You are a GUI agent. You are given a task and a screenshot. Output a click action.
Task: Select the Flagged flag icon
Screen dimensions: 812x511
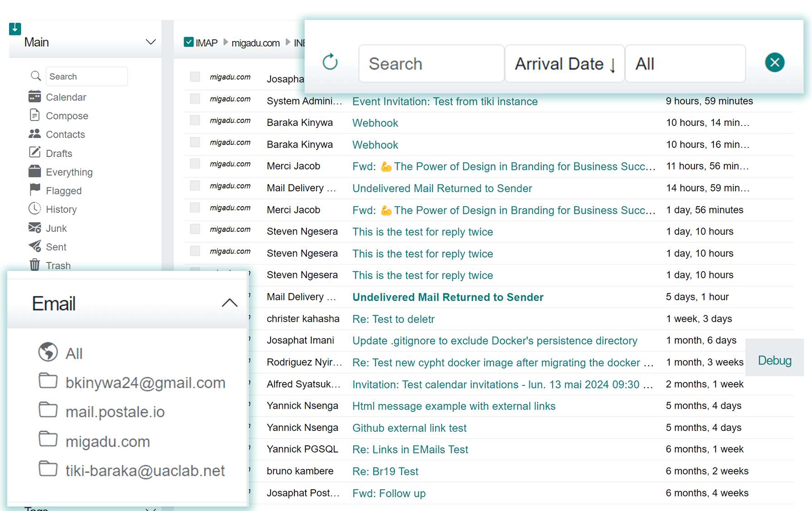coord(34,190)
